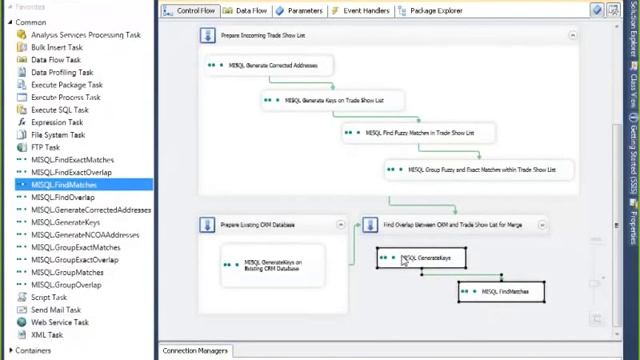The height and width of the screenshot is (360, 640).
Task: Choose MISQL.GroupExactMatches in toolbox
Action: pos(76,247)
